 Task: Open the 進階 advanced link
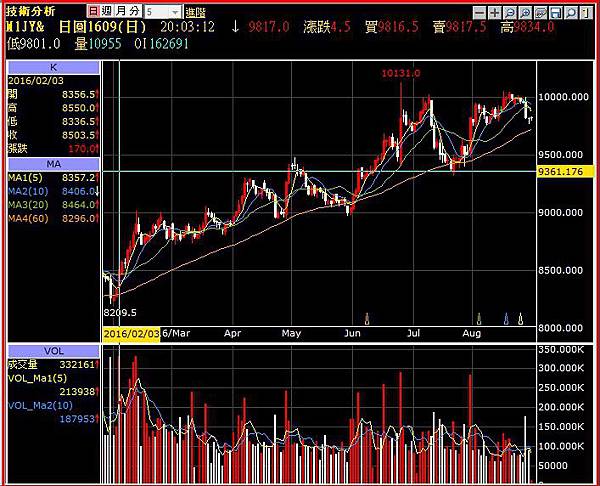(x=196, y=13)
